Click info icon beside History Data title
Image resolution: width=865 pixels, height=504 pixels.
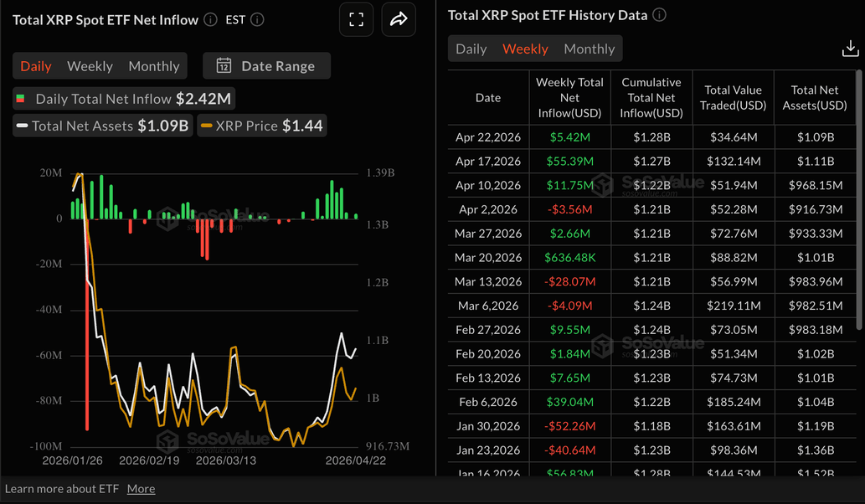point(659,15)
